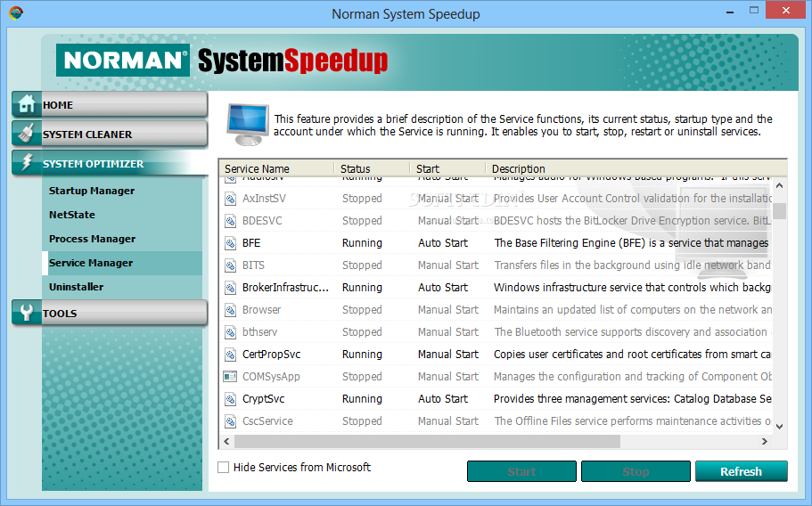Click the Refresh button

point(741,471)
